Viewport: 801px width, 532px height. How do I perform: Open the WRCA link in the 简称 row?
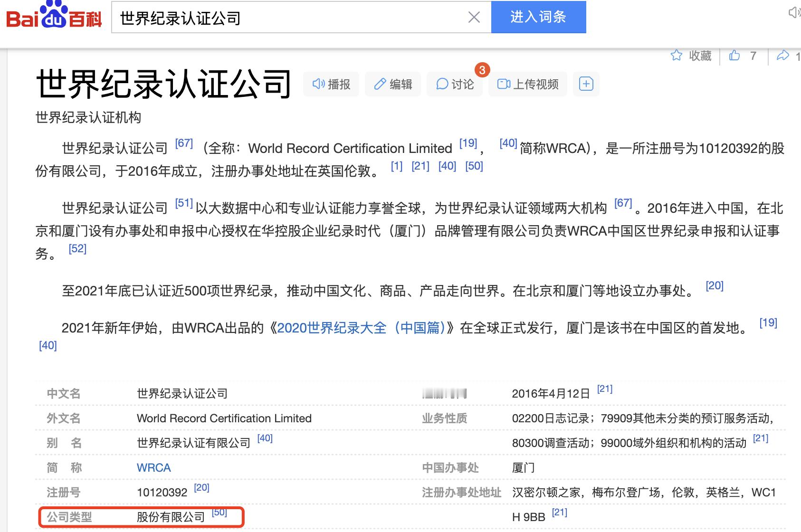tap(154, 467)
